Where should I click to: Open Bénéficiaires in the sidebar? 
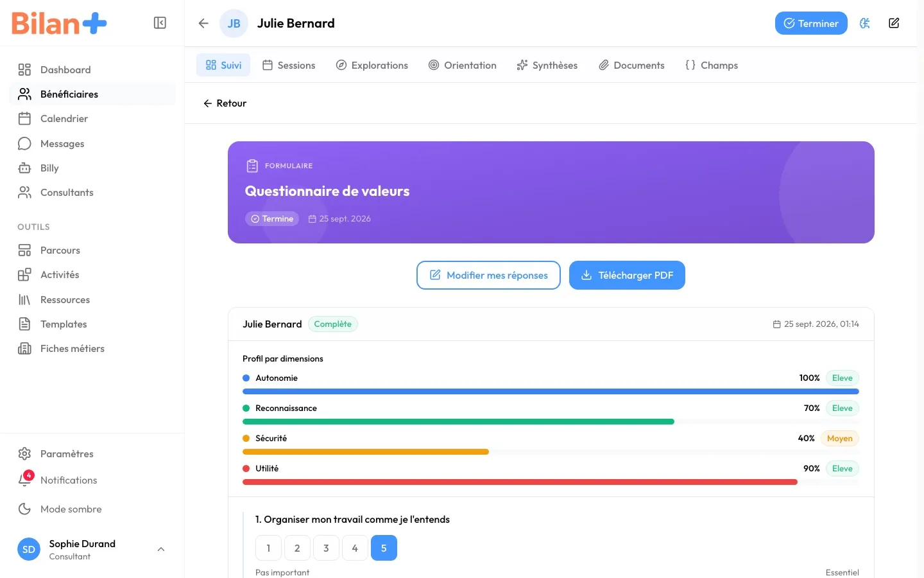(x=92, y=94)
